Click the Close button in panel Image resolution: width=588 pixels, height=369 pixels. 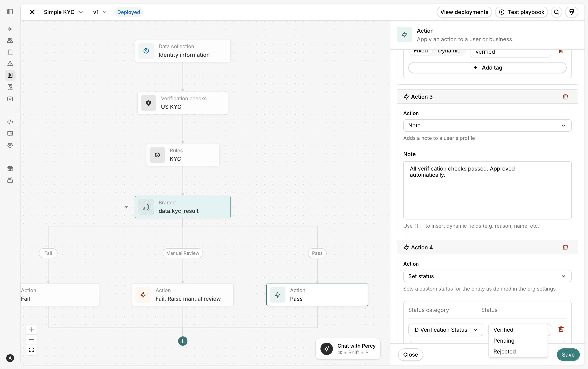[x=410, y=355]
